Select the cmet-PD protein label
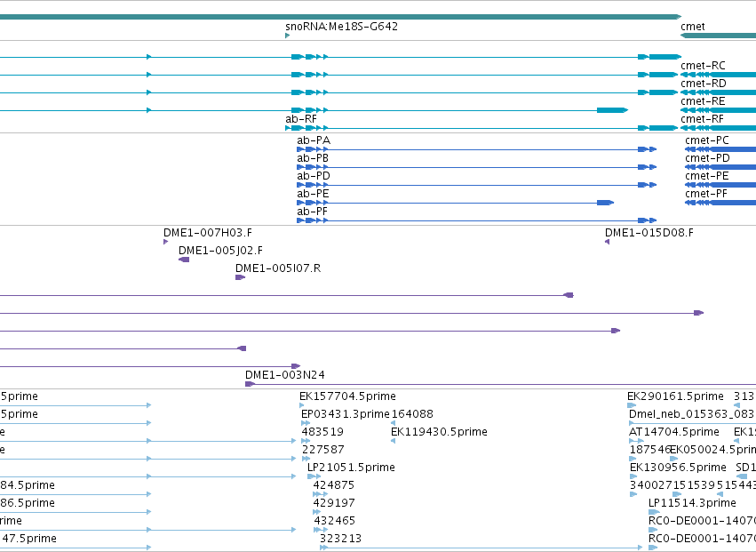 click(x=707, y=158)
